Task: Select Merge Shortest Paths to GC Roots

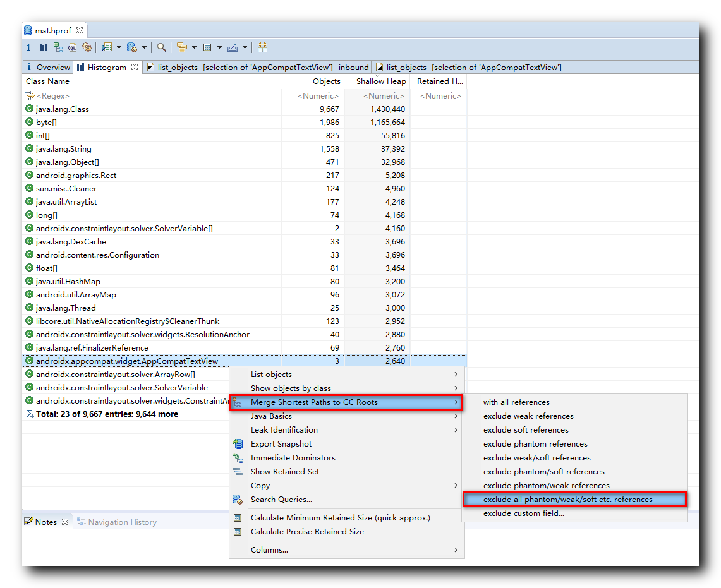Action: coord(346,402)
